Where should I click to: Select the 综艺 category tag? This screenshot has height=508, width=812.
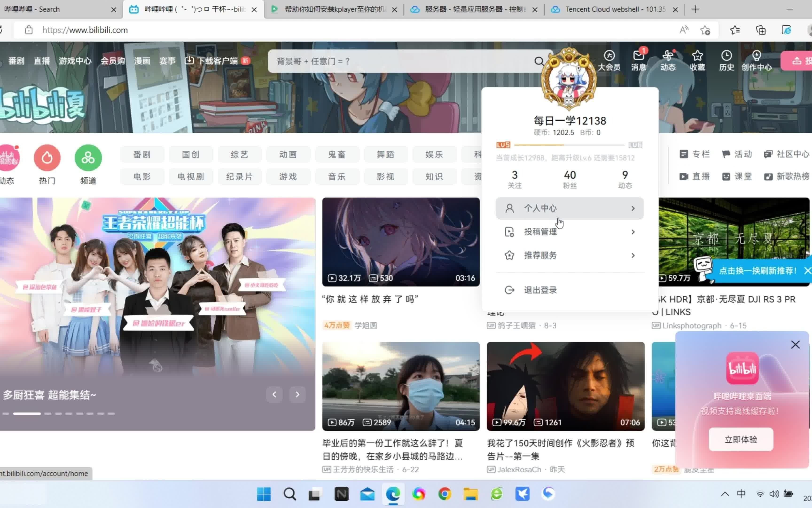239,155
